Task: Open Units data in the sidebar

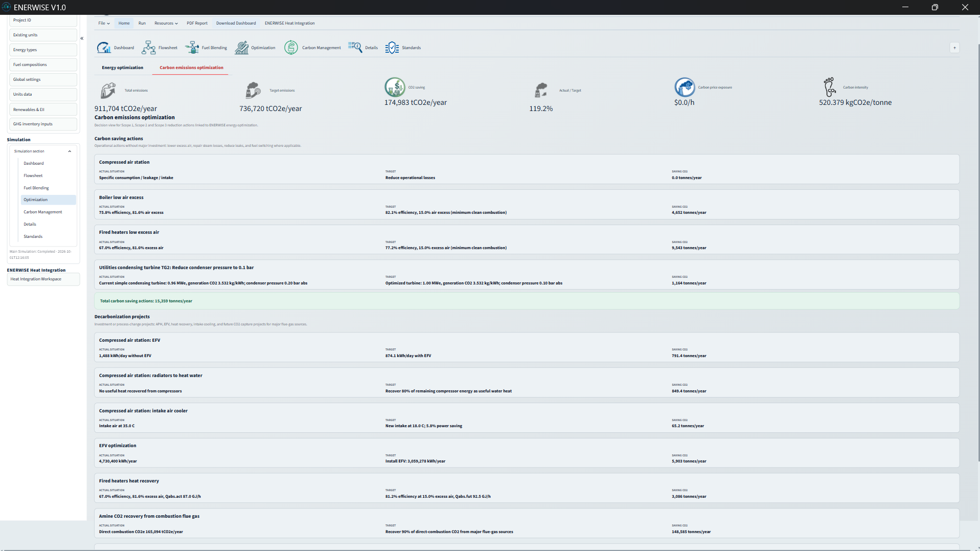Action: [x=43, y=95]
